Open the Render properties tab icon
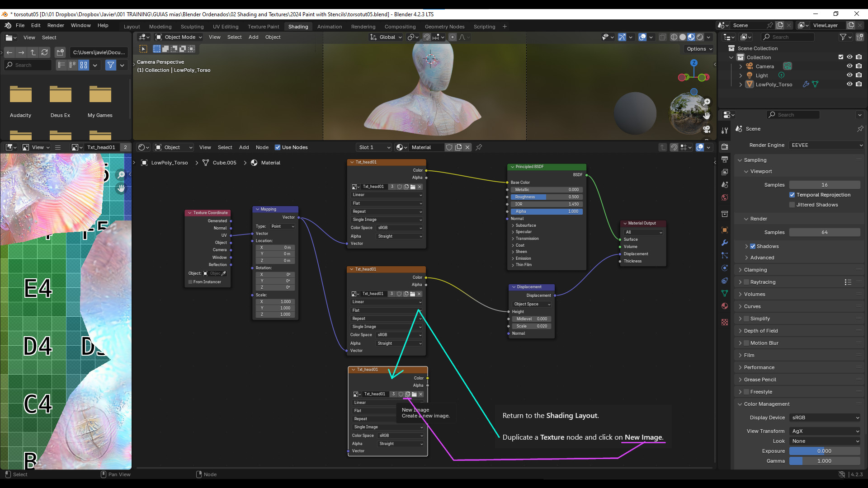The height and width of the screenshot is (488, 868). [x=725, y=147]
